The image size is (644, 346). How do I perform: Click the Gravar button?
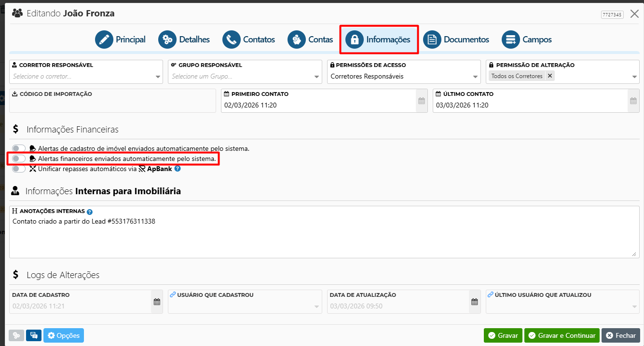coord(503,335)
